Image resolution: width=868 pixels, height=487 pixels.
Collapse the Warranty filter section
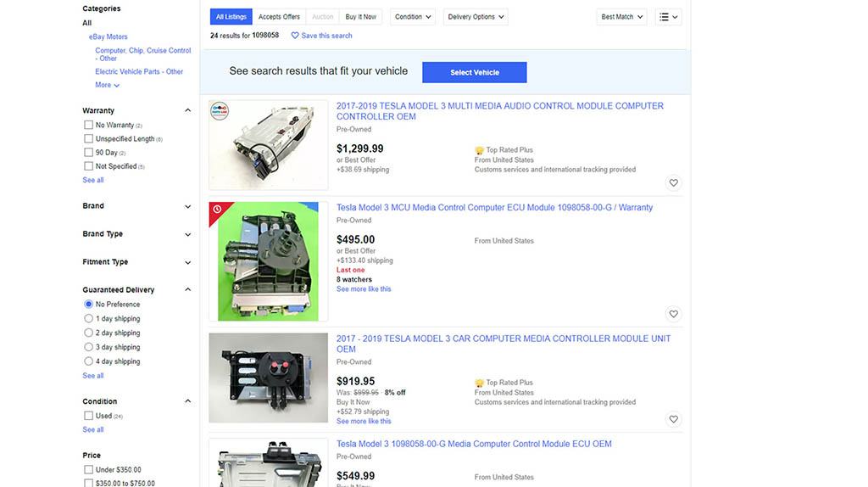pyautogui.click(x=188, y=111)
